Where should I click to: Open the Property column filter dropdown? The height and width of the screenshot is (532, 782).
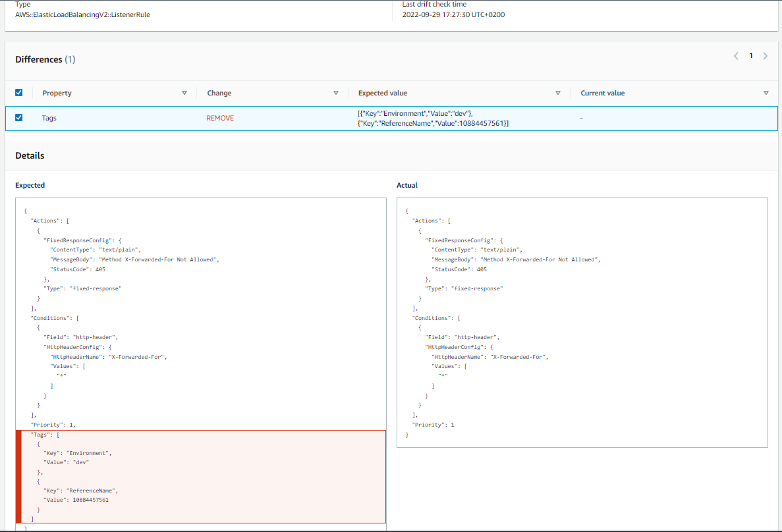184,93
